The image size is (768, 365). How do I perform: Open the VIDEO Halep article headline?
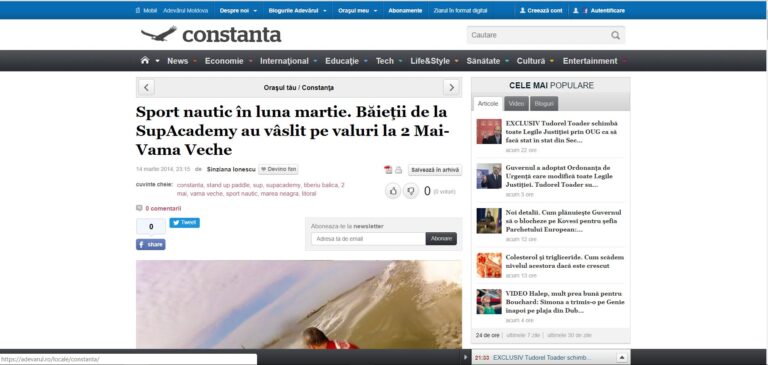(565, 302)
